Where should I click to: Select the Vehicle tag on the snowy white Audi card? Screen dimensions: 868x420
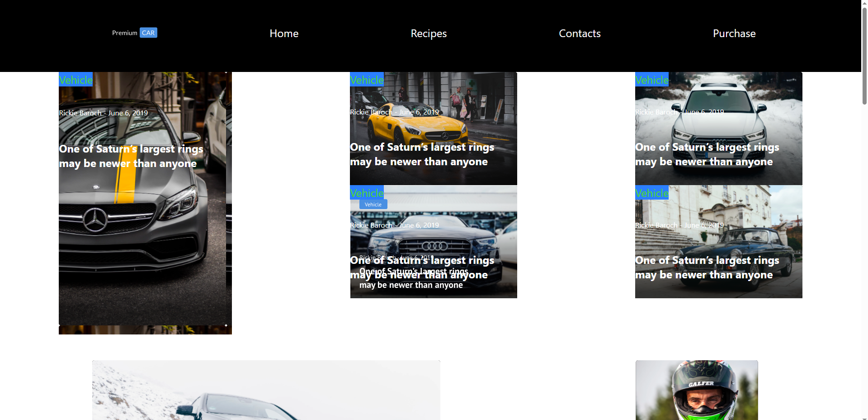(651, 80)
